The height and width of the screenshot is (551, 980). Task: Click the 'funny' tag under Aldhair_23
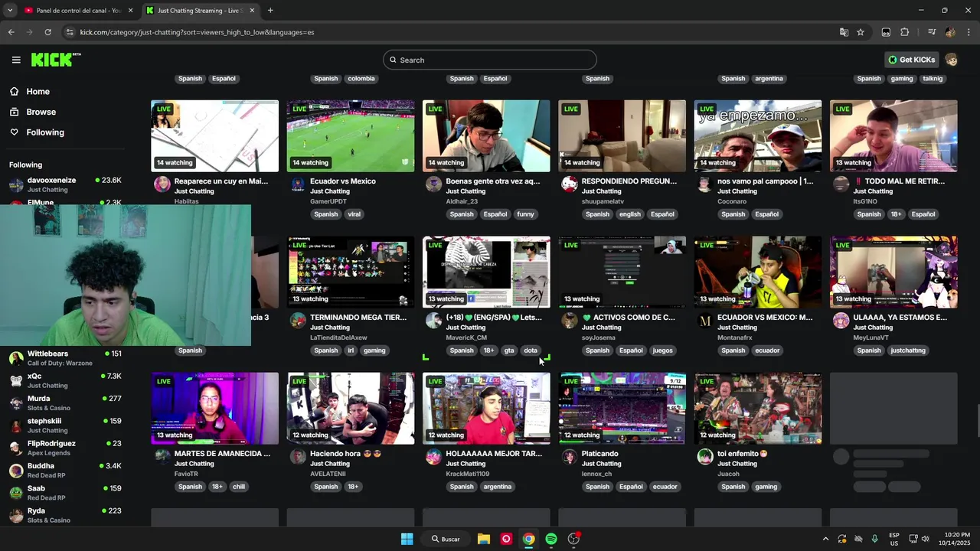tap(525, 214)
